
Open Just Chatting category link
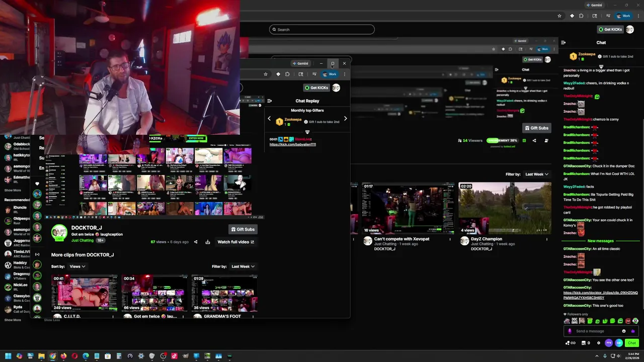(83, 240)
